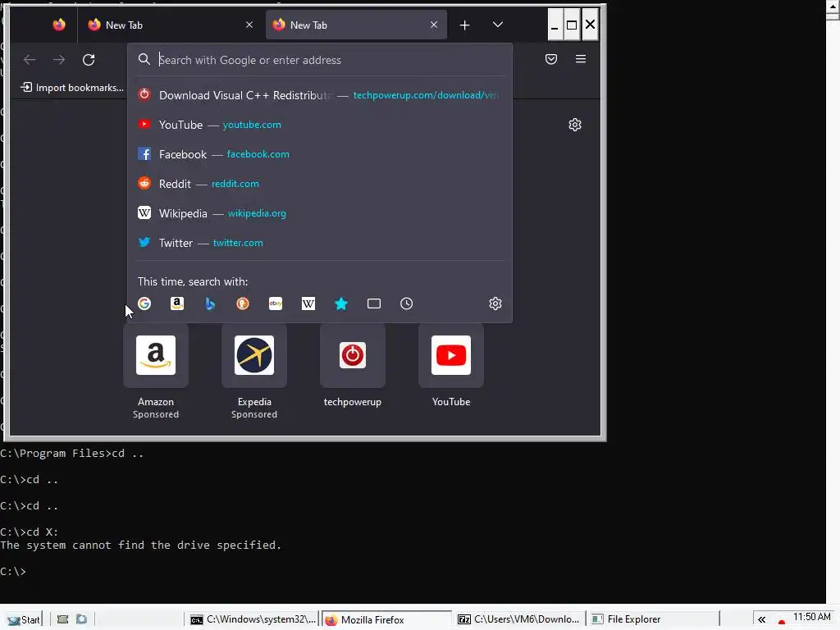Viewport: 840px width, 630px height.
Task: Click second quick launch icon on taskbar
Action: pyautogui.click(x=81, y=619)
